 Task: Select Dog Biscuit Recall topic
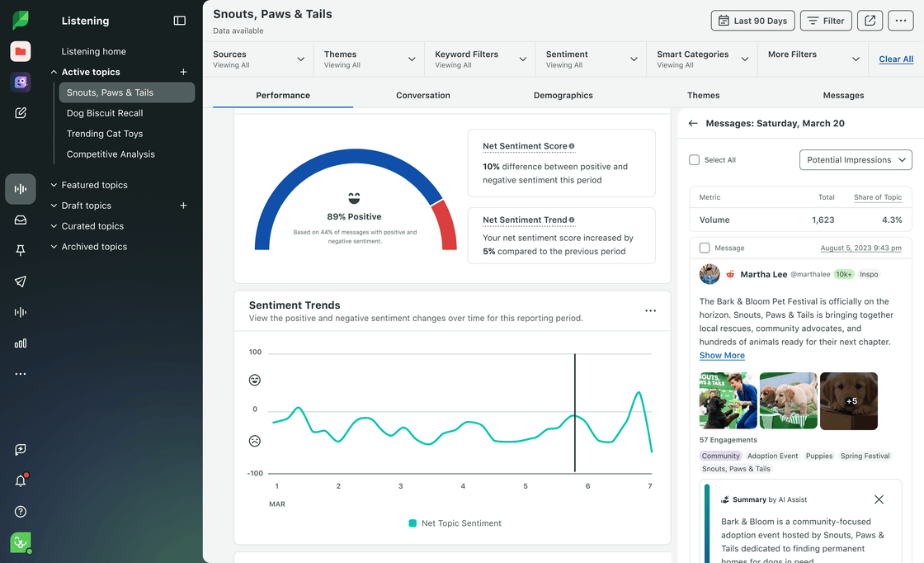[105, 113]
